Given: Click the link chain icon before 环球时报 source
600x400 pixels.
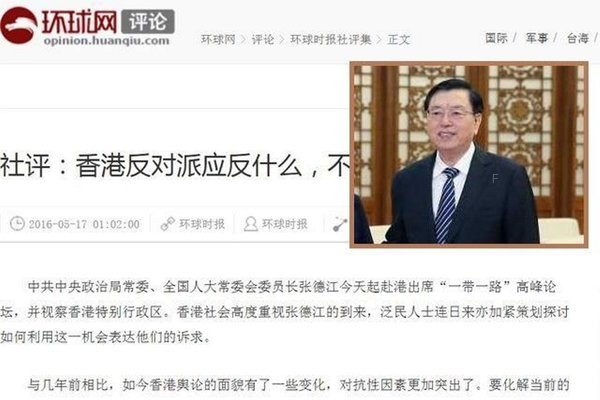Looking at the screenshot, I should (x=168, y=224).
